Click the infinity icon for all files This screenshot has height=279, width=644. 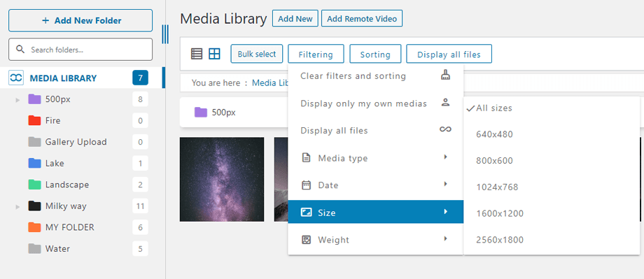click(x=445, y=129)
